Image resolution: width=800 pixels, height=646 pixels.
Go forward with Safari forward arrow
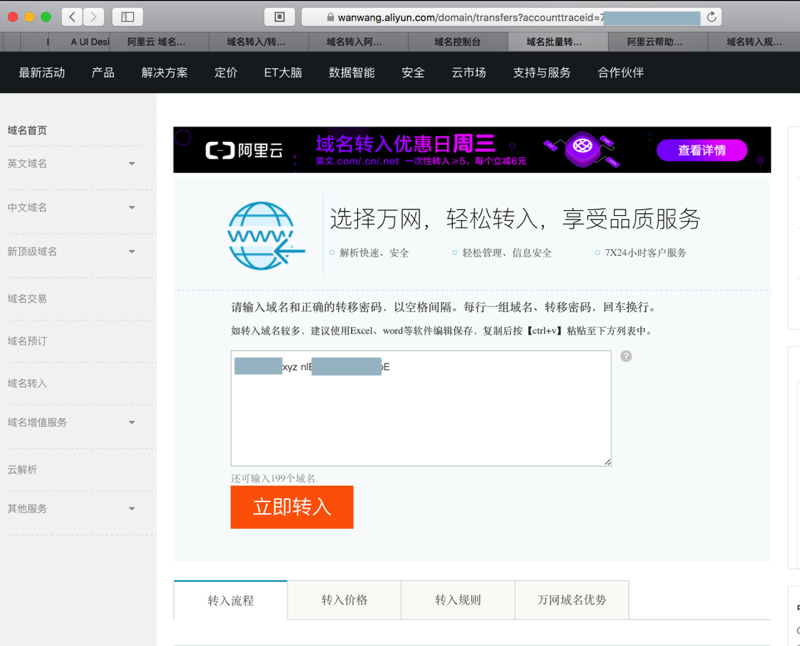tap(93, 17)
